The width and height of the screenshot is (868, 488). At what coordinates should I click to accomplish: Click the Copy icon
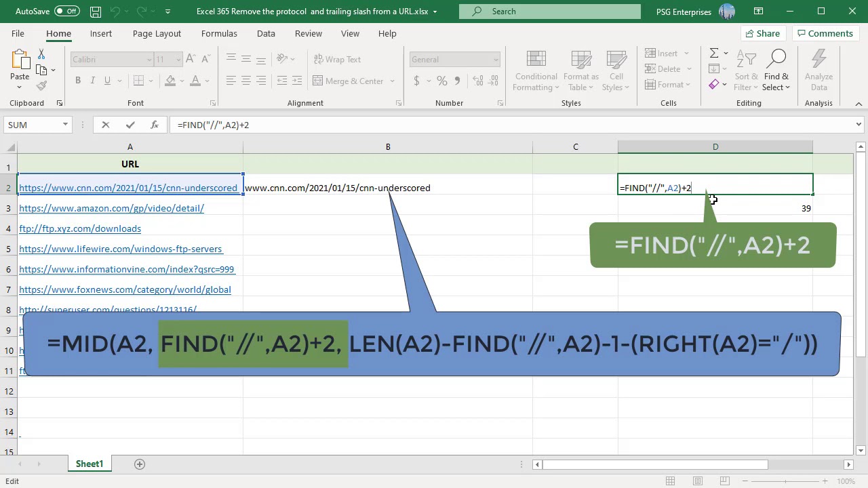[x=41, y=70]
